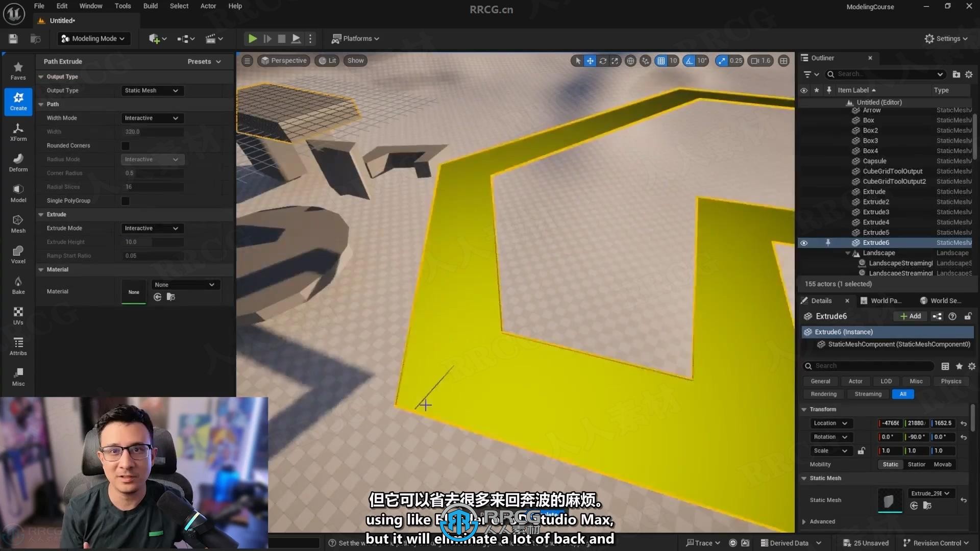Image resolution: width=980 pixels, height=551 pixels.
Task: Toggle the scale lock icon
Action: tap(862, 450)
